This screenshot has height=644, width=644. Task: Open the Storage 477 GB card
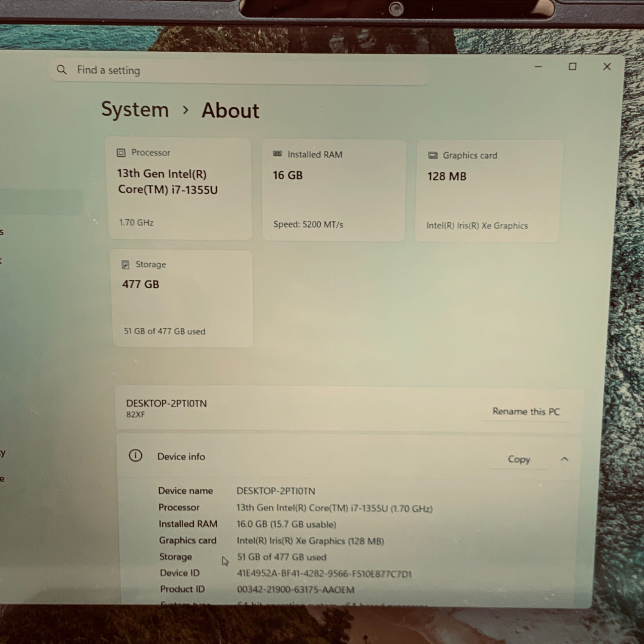click(182, 299)
